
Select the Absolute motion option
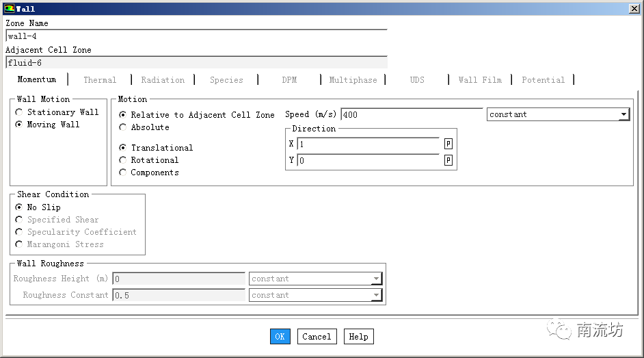point(123,127)
